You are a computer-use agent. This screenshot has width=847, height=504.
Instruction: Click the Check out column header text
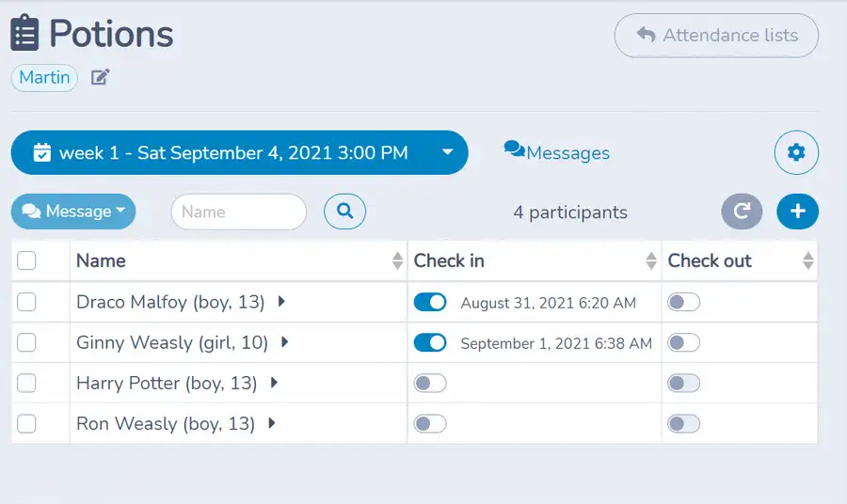pyautogui.click(x=710, y=260)
